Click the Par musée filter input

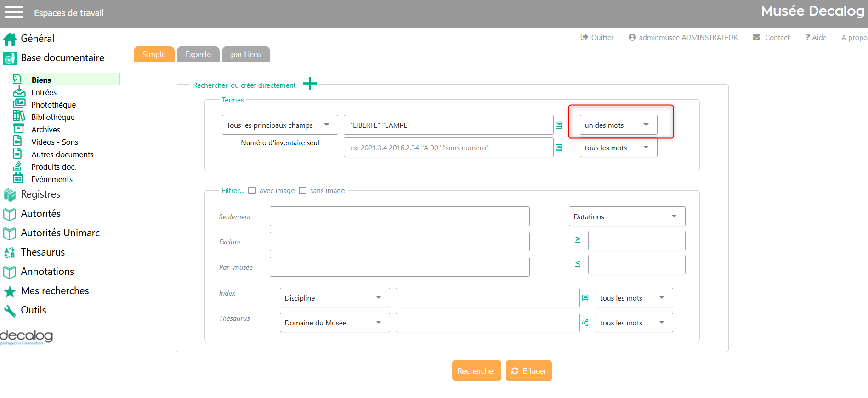400,267
